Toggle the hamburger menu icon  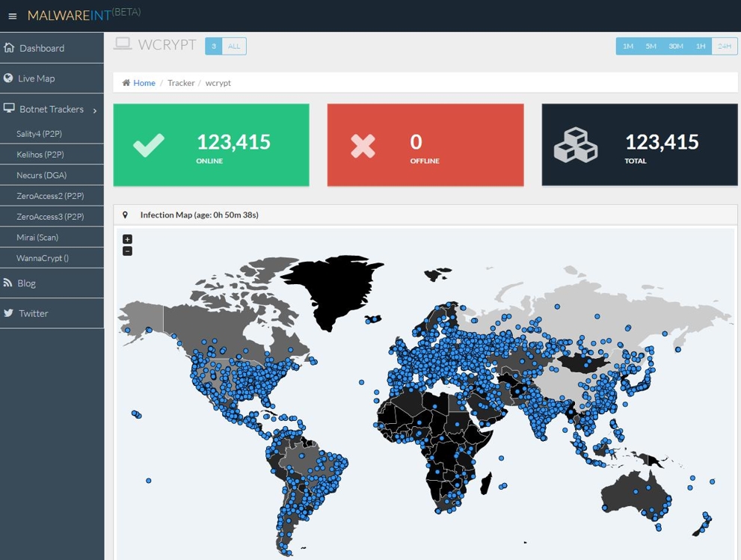tap(13, 16)
